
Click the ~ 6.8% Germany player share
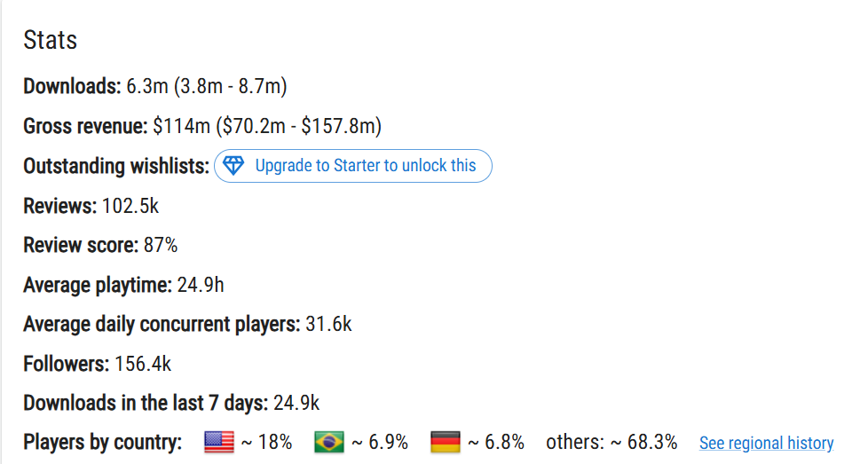496,443
